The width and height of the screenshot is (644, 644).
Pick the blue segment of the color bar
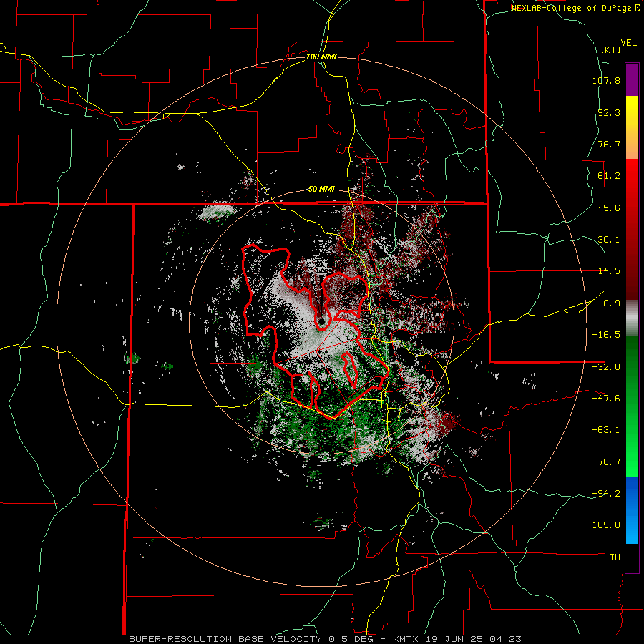point(632,510)
